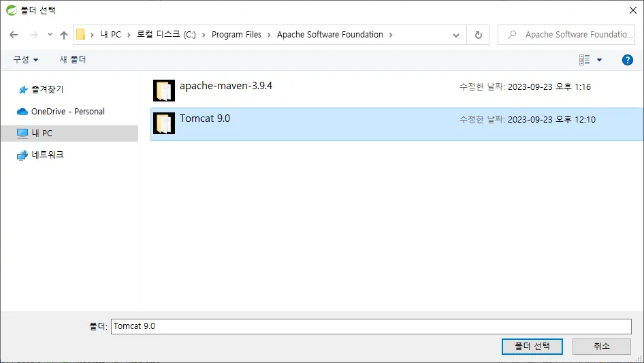Select the Tomcat 9.0 folder name

click(205, 119)
